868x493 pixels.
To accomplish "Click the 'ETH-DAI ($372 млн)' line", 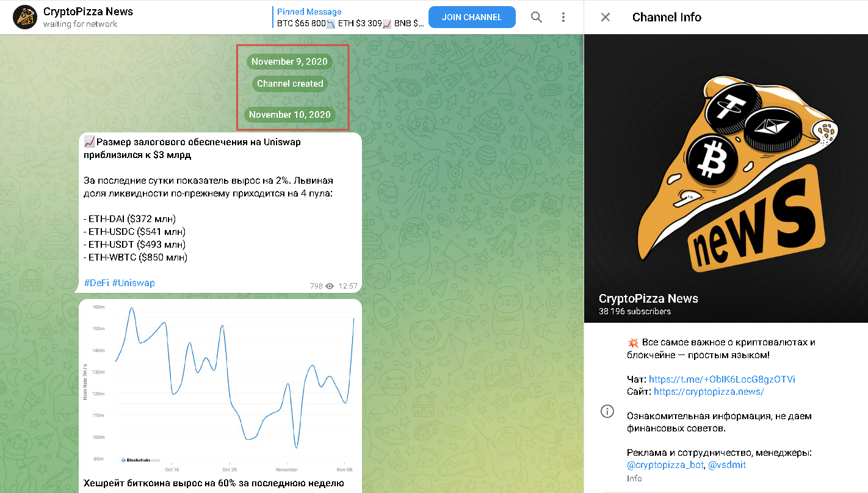I will tap(129, 219).
